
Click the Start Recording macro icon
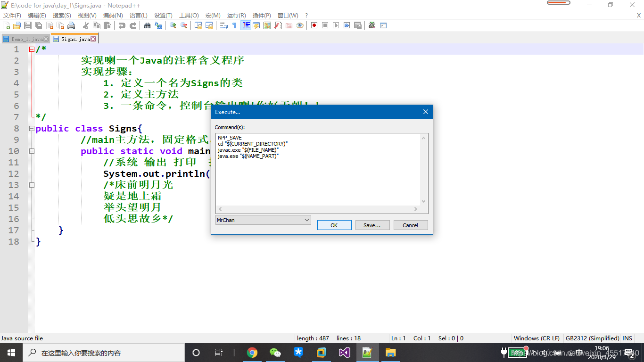(314, 25)
